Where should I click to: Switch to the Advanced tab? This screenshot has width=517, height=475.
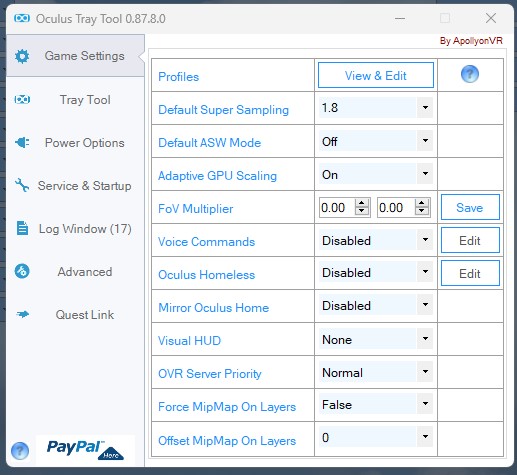point(75,272)
